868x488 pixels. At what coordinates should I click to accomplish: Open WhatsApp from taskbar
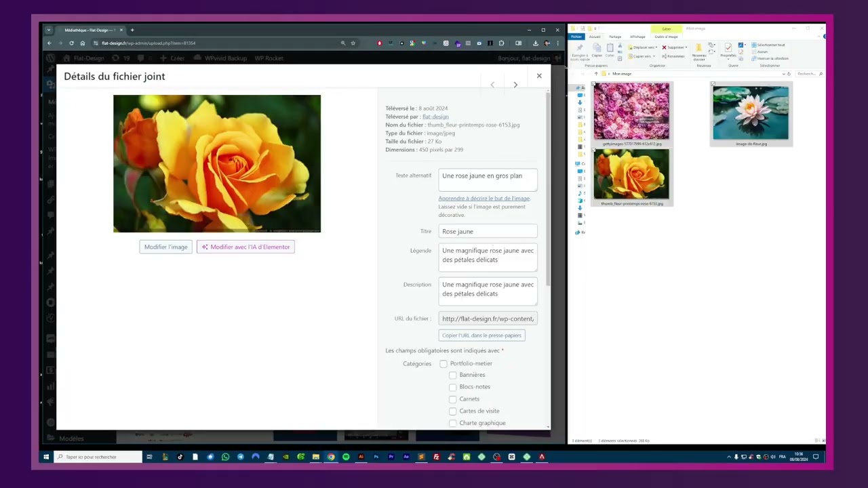[x=225, y=457]
